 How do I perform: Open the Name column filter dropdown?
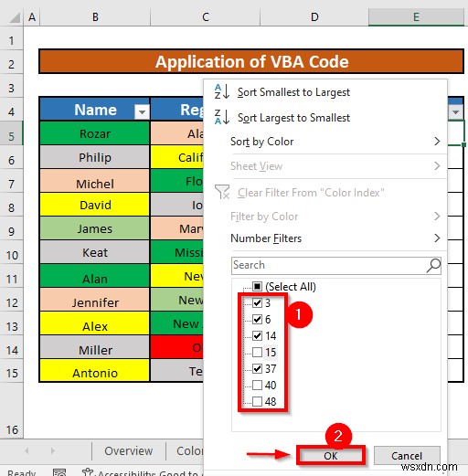[142, 111]
